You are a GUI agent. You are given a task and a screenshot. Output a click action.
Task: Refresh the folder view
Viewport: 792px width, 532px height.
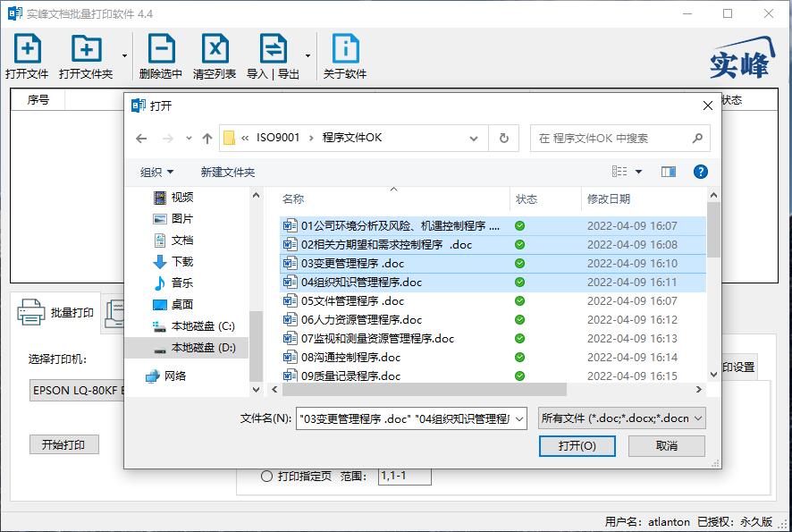503,139
